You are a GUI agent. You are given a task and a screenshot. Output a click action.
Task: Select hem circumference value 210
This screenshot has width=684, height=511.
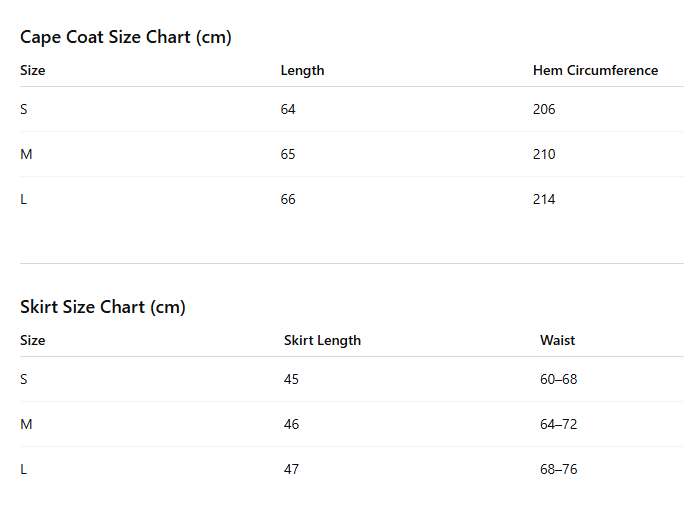[x=544, y=154]
